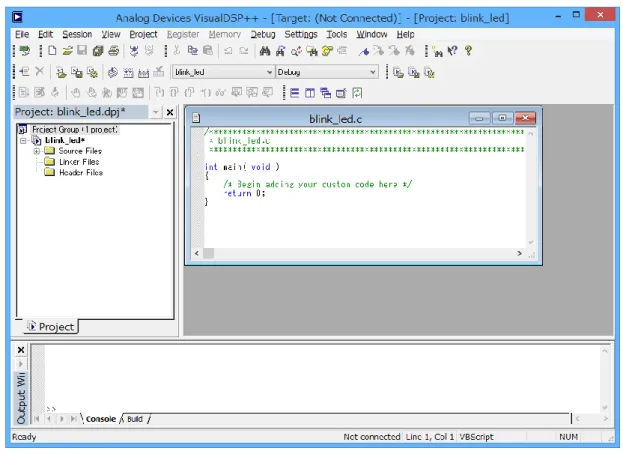623x454 pixels.
Task: Open the Debug menu
Action: [263, 35]
